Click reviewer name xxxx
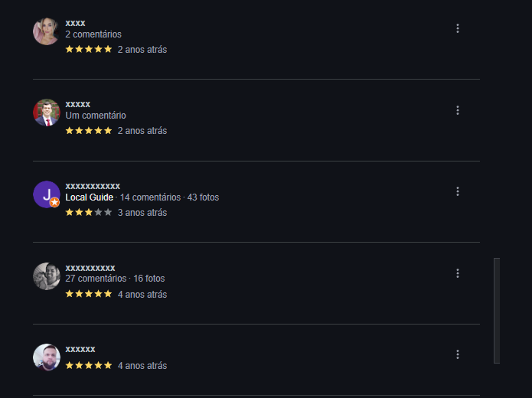The height and width of the screenshot is (398, 532). pyautogui.click(x=75, y=23)
